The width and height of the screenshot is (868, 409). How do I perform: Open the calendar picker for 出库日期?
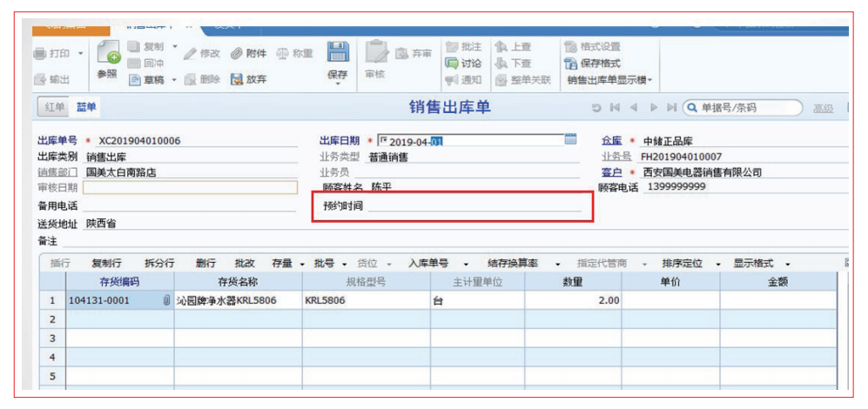coord(571,139)
